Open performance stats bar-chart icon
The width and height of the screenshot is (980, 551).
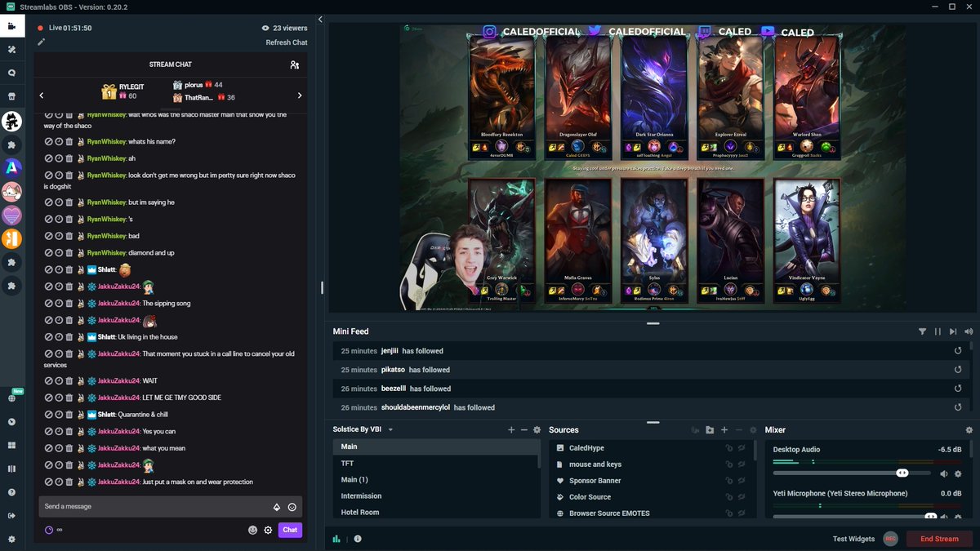coord(336,539)
